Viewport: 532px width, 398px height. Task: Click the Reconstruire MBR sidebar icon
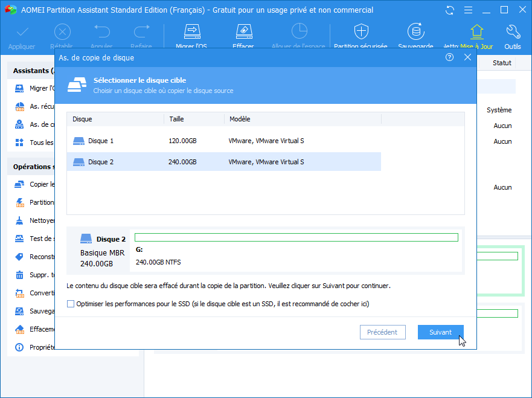click(19, 257)
